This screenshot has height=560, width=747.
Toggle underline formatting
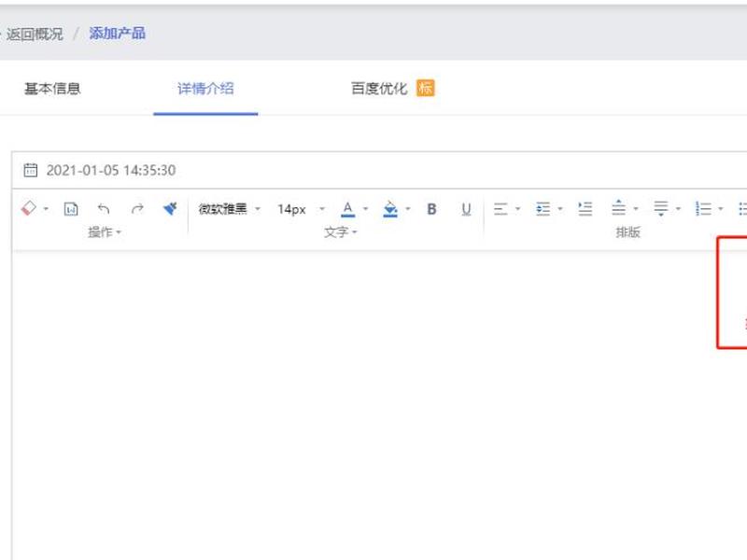[x=466, y=208]
